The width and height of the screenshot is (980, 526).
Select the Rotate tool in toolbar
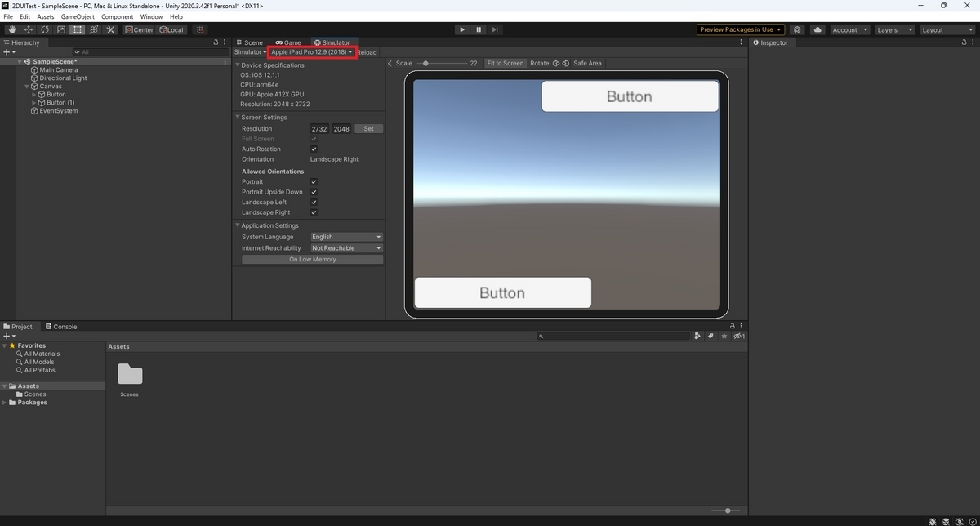(44, 29)
